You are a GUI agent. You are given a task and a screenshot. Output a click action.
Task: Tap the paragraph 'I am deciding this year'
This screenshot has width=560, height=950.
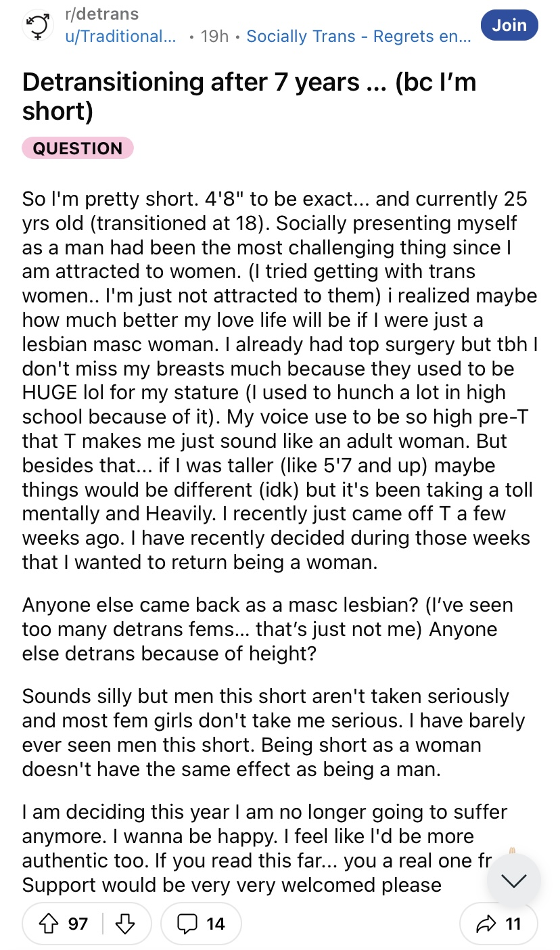(x=265, y=848)
